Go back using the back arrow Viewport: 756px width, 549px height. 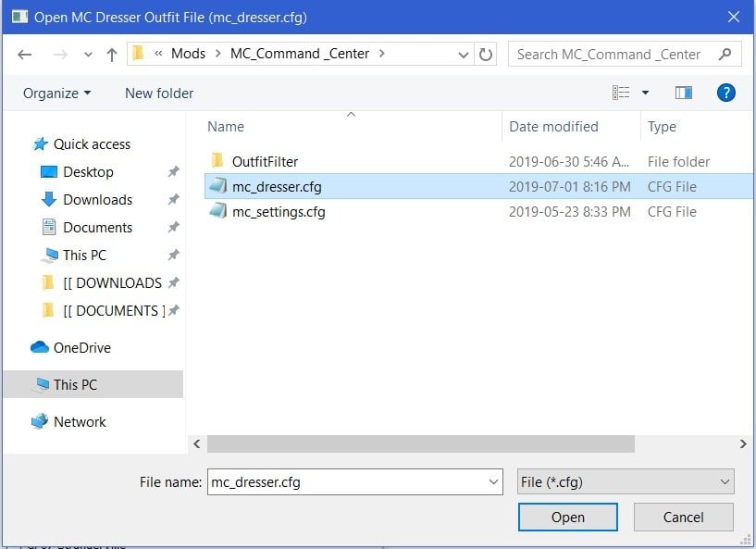coord(25,55)
